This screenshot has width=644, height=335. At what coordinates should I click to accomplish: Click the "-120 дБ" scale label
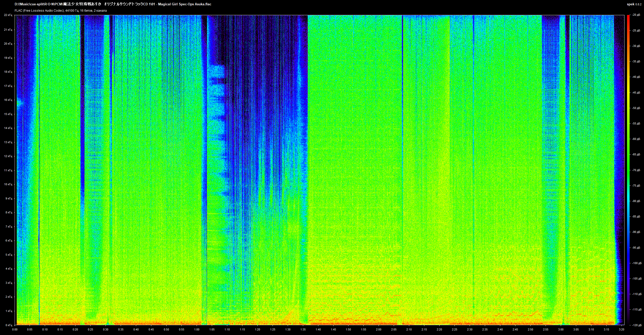[x=637, y=325]
